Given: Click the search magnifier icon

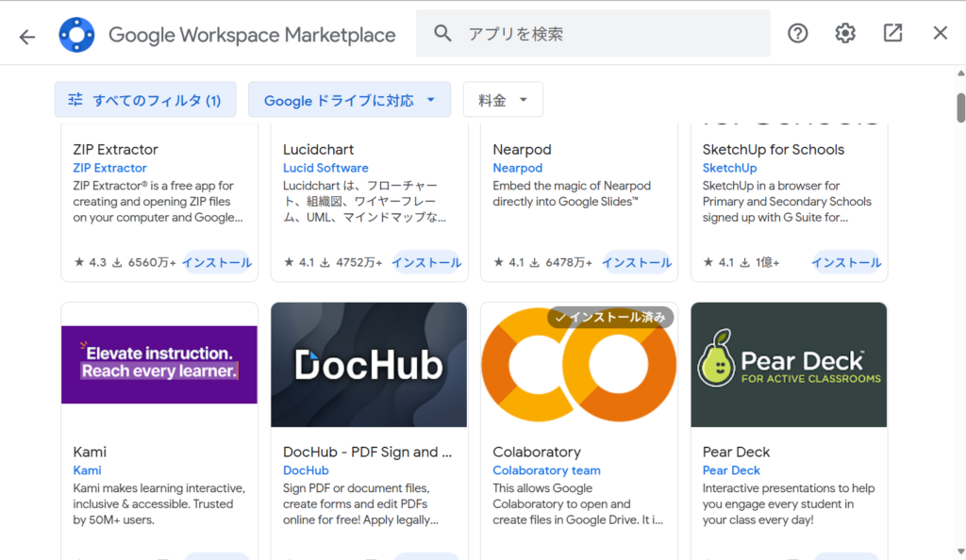Looking at the screenshot, I should click(x=442, y=34).
